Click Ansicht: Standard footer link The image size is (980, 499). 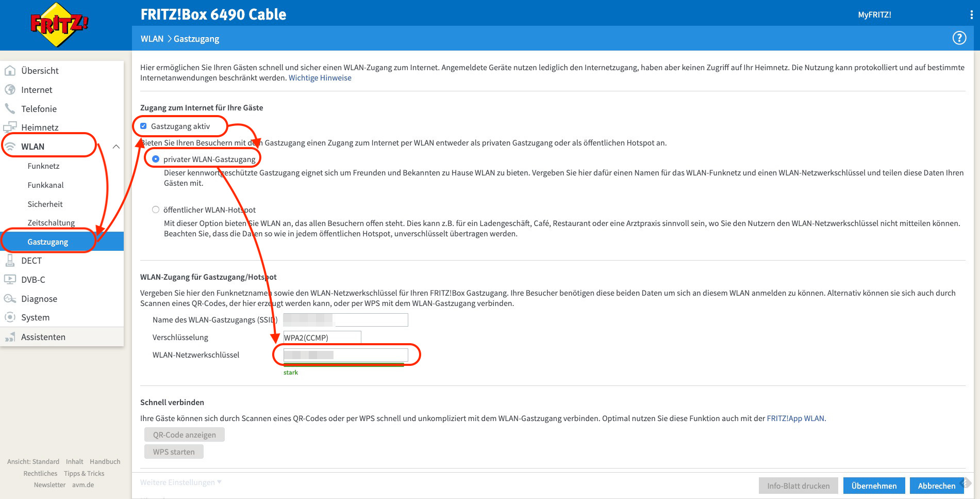[33, 462]
